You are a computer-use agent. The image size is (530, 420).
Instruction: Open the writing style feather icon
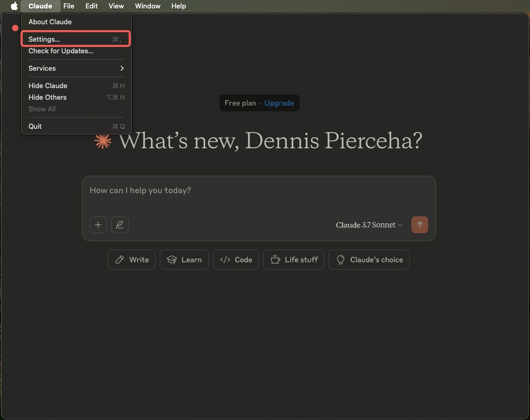click(120, 225)
